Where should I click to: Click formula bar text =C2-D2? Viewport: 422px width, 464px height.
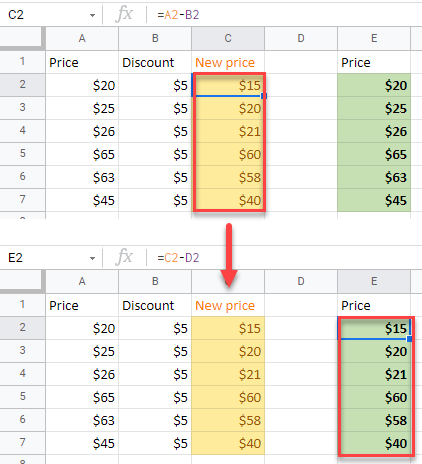point(178,258)
